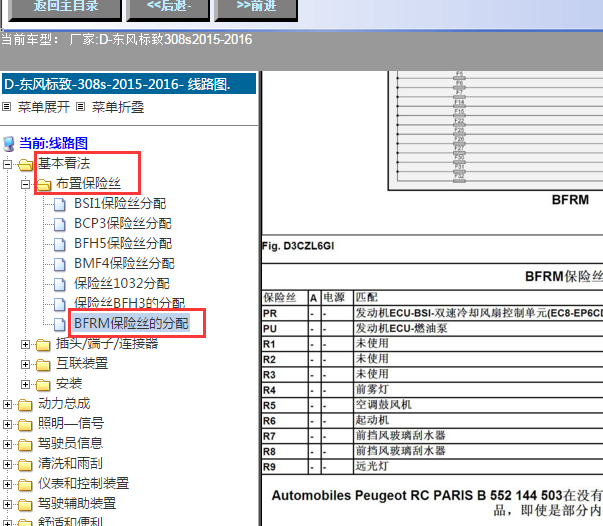Click page icon of BMF4保险丝分配
Screen dimensions: 603x526
60,264
